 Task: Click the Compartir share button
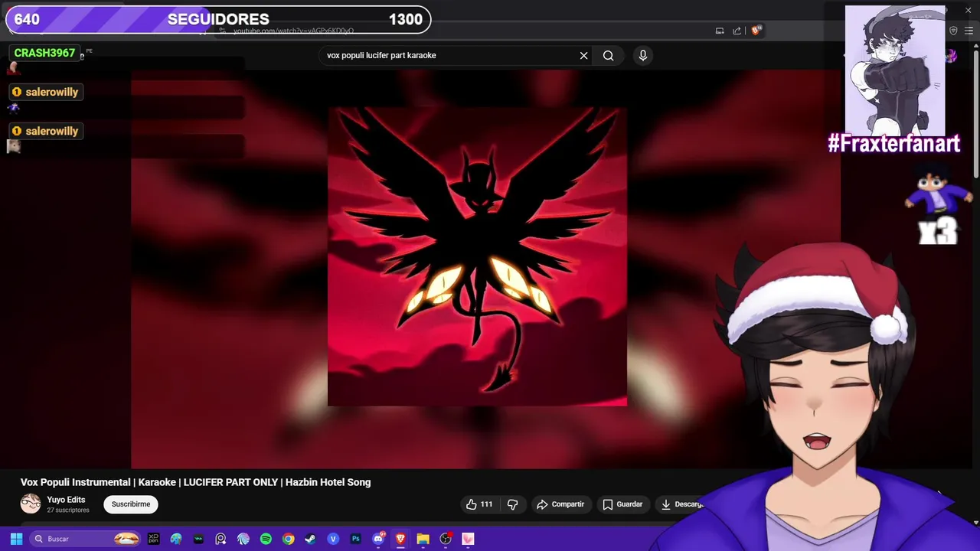click(x=560, y=504)
